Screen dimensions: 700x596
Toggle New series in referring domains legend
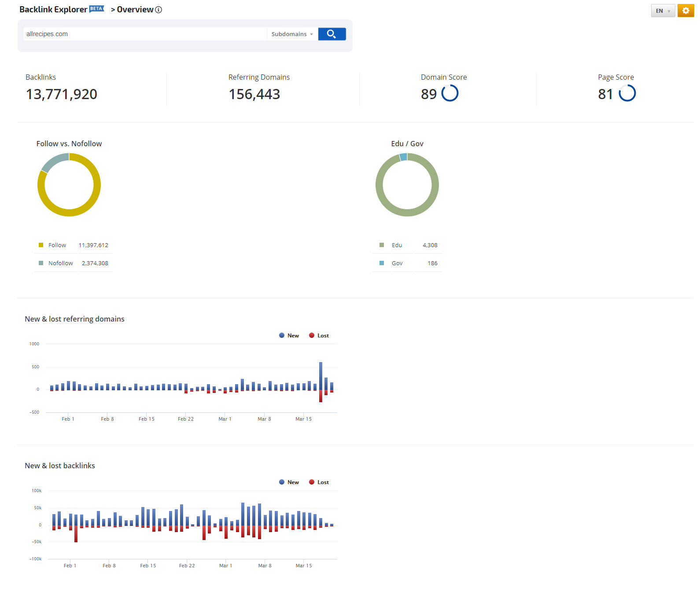(x=289, y=336)
